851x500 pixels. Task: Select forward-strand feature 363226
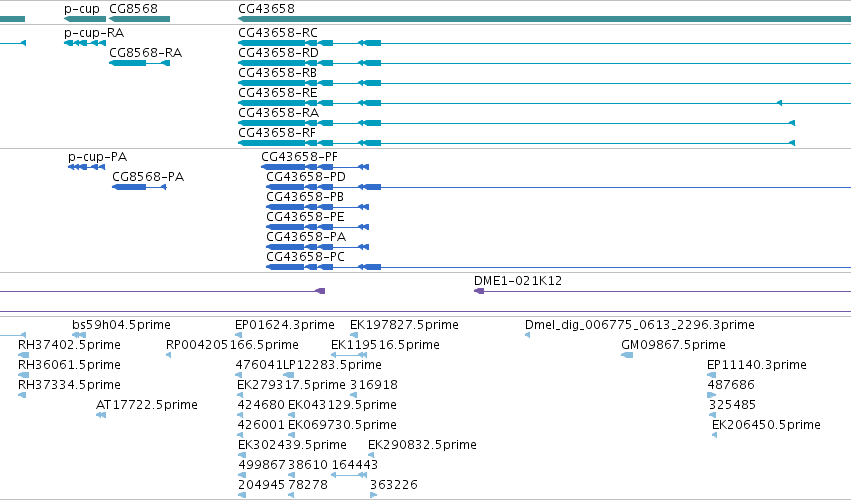pos(373,495)
